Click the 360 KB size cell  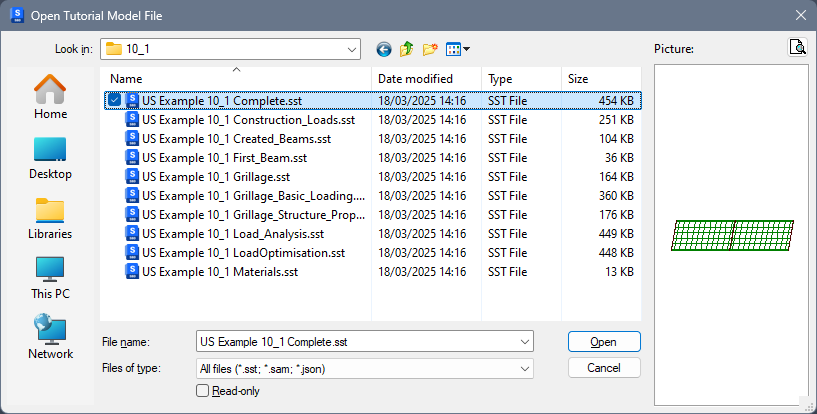[616, 196]
